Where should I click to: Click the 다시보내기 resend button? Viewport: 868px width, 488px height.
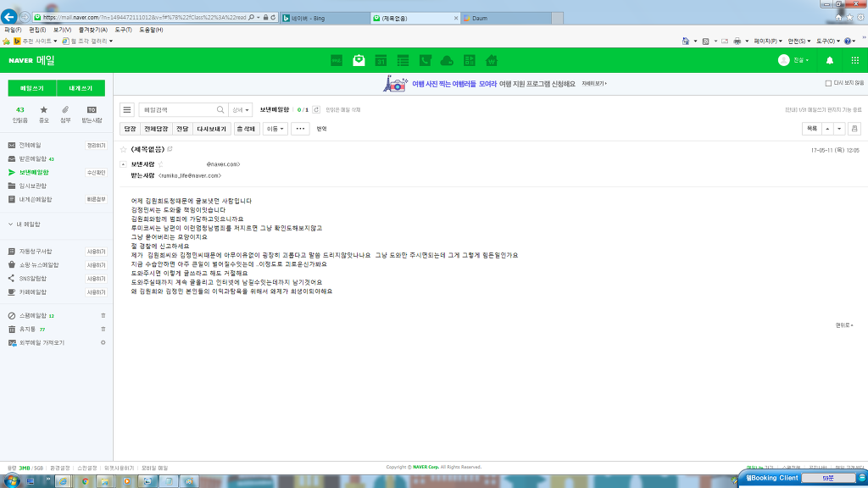pos(211,129)
